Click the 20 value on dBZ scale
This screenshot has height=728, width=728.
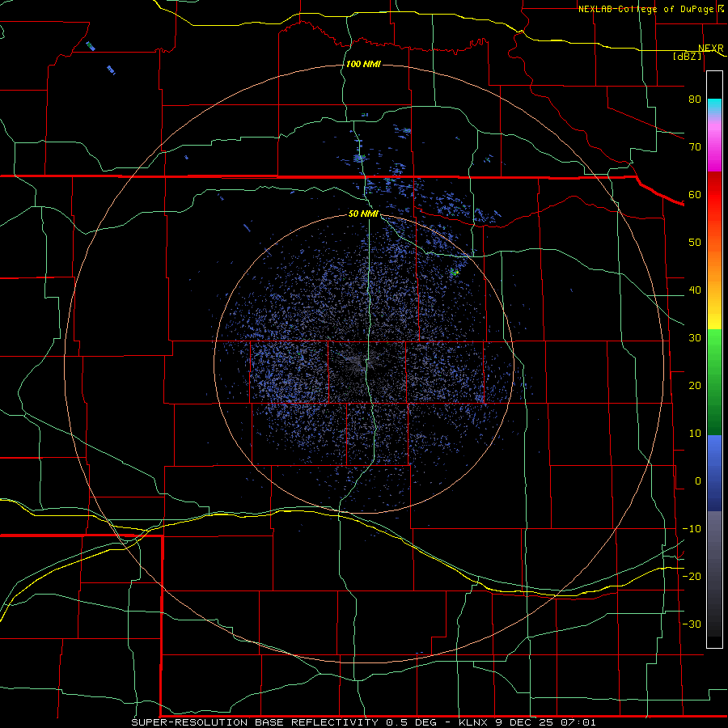click(x=695, y=385)
